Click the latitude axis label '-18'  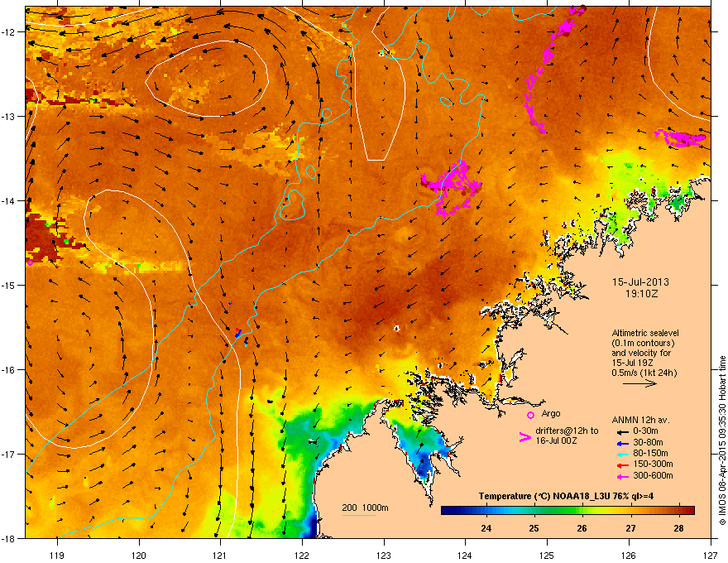click(9, 539)
